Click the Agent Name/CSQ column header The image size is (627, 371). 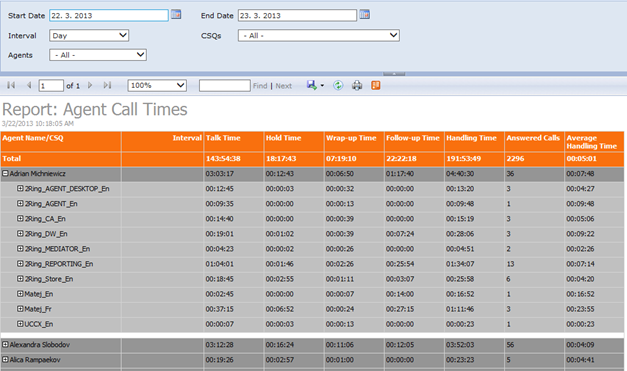[61, 142]
